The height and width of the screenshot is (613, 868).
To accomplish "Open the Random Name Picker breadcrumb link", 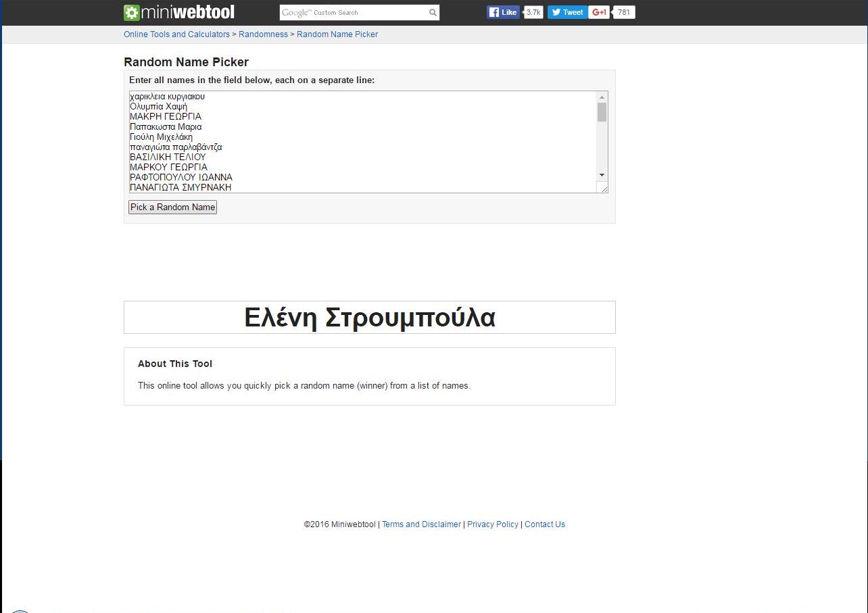I will [337, 34].
